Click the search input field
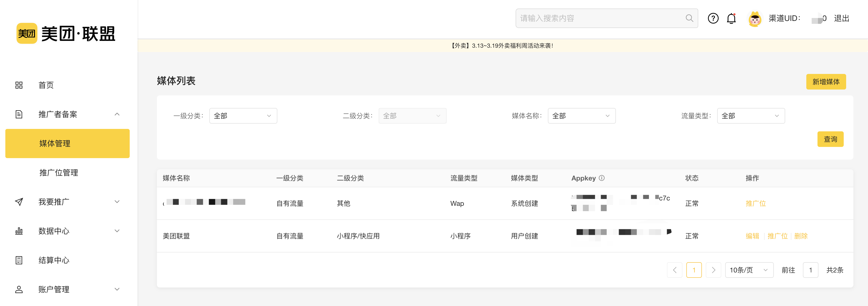Screen dimensions: 868x306 coord(600,18)
